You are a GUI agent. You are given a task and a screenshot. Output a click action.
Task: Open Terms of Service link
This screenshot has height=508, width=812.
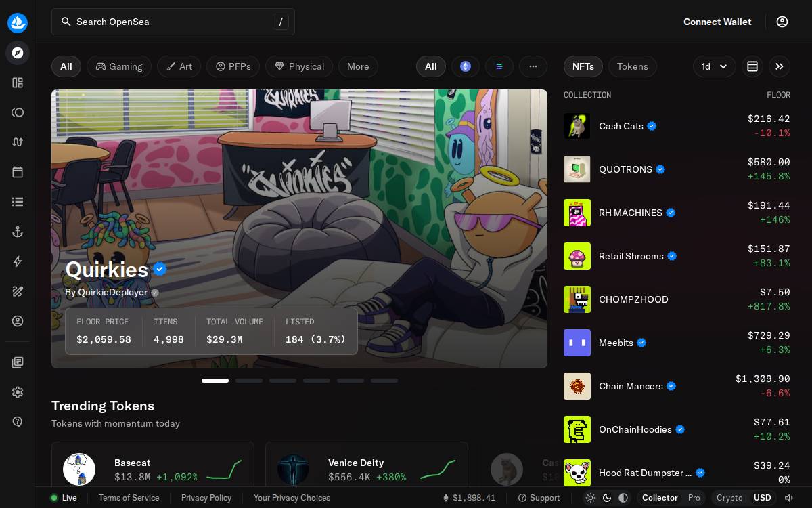tap(129, 498)
